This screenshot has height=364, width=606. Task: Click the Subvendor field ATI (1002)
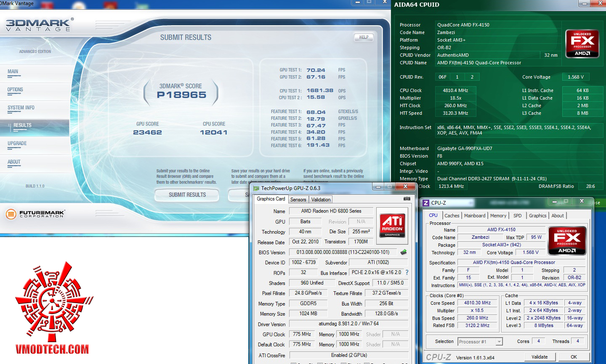378,262
